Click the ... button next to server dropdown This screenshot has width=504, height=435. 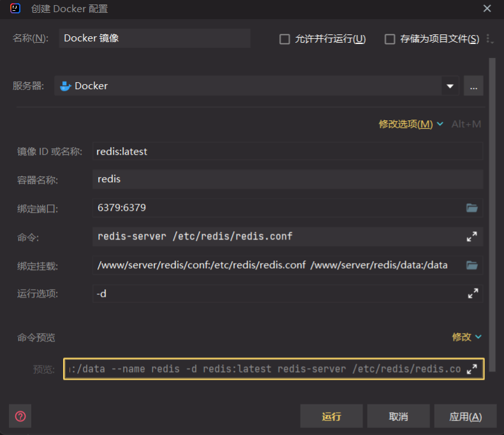tap(473, 86)
